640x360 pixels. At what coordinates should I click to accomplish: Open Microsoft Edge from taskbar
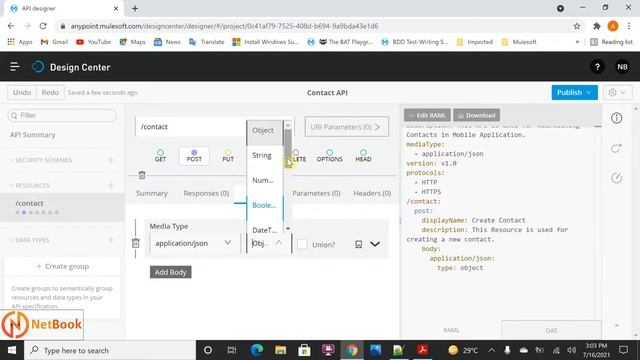click(x=257, y=350)
